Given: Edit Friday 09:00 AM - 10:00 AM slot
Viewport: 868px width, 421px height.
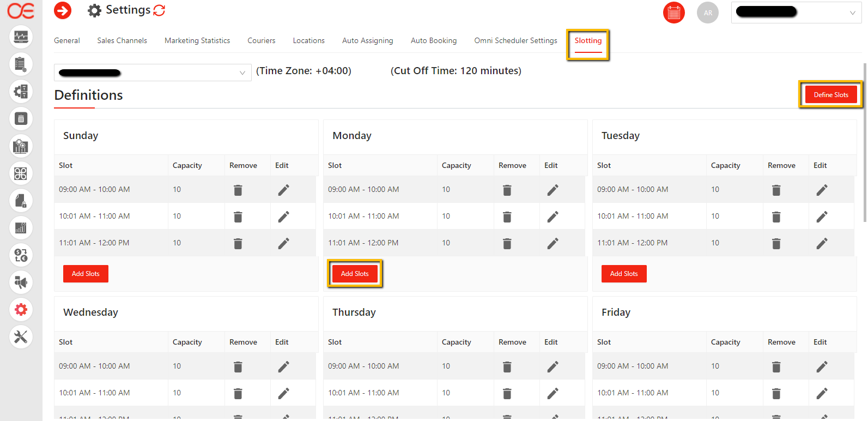Looking at the screenshot, I should tap(822, 366).
